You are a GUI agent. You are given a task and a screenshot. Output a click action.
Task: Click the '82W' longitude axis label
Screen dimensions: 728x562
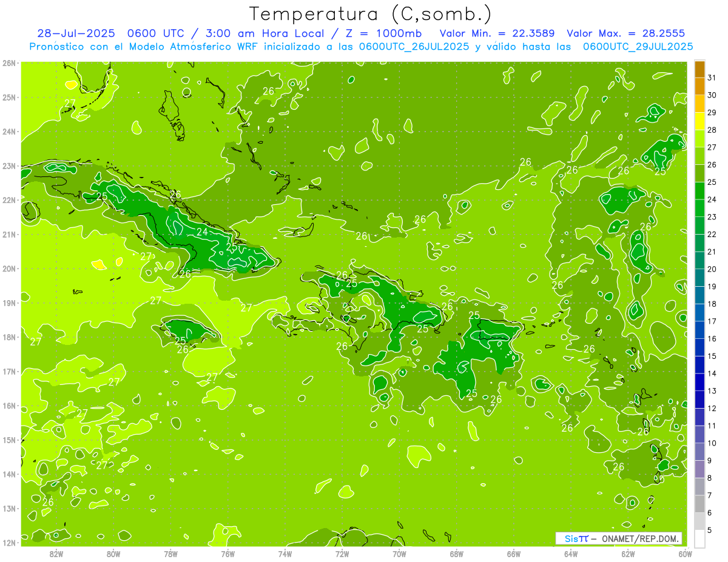pos(56,554)
